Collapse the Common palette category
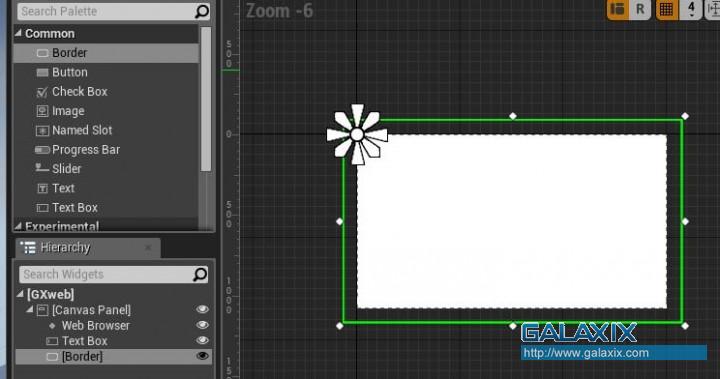The width and height of the screenshot is (720, 379). (18, 33)
